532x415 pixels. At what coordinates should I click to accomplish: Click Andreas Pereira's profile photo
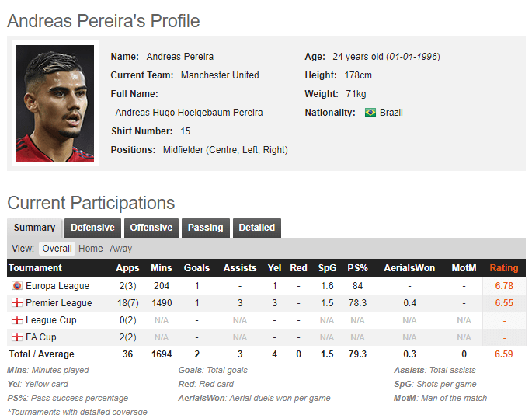pyautogui.click(x=55, y=103)
